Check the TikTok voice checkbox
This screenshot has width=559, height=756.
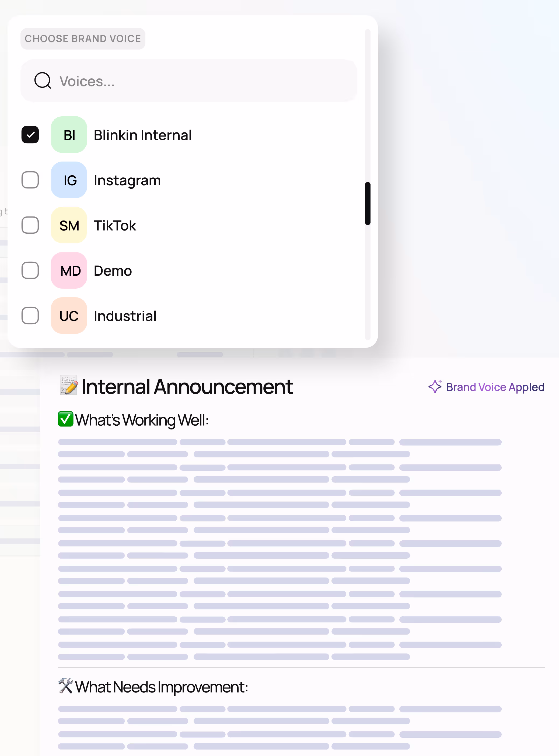[x=30, y=225]
